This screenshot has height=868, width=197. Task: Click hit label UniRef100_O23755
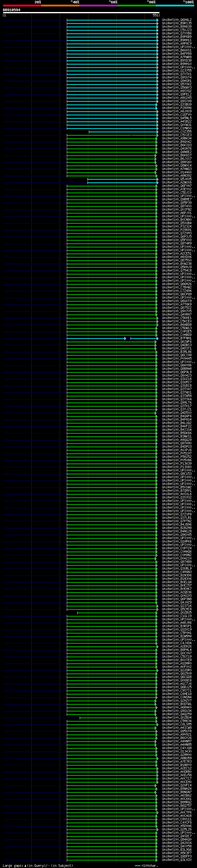pos(176,71)
